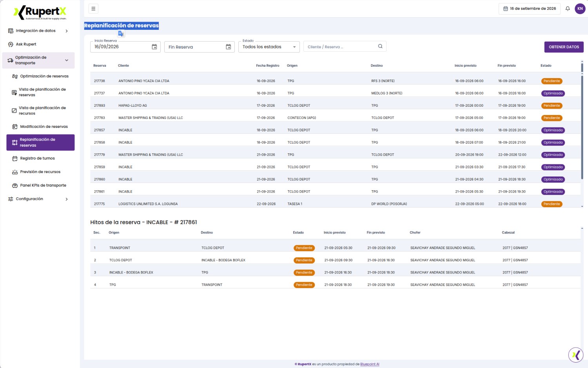The width and height of the screenshot is (588, 368).
Task: Open calendar picker for Inicio Reserva
Action: tap(154, 47)
